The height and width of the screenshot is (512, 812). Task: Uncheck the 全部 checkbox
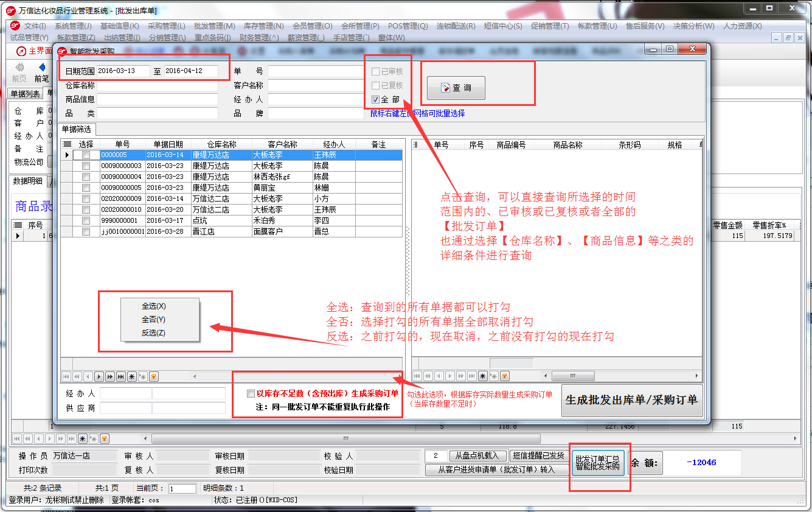pos(376,99)
